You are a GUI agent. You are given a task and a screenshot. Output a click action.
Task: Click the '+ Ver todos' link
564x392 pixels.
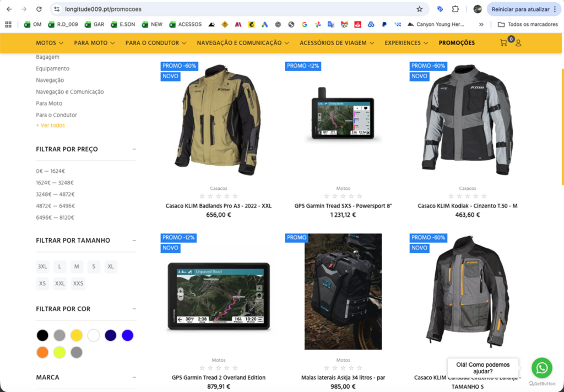50,126
